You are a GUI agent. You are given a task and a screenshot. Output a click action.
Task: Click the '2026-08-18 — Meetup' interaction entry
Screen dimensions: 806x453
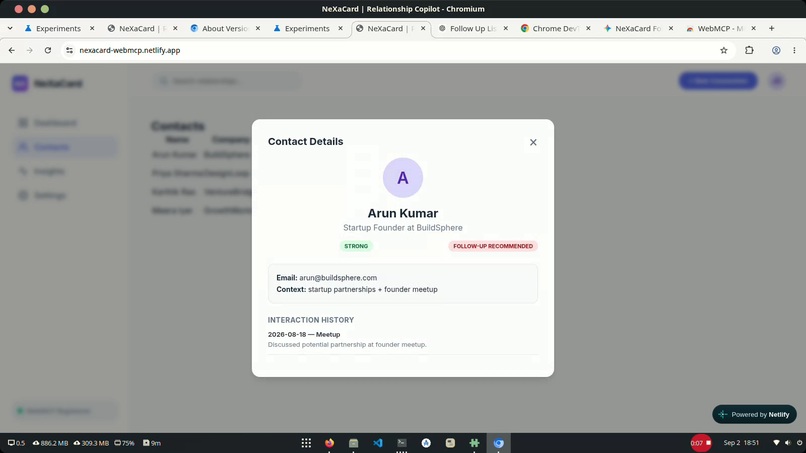[304, 334]
